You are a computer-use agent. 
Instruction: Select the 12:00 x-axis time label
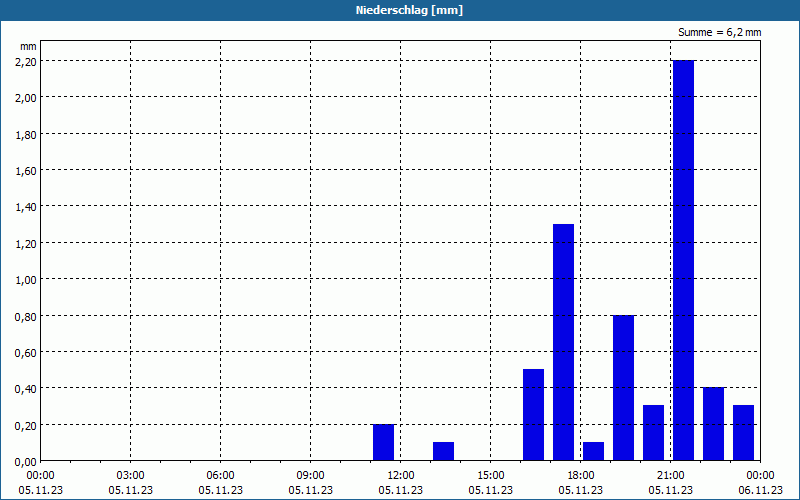click(x=401, y=476)
